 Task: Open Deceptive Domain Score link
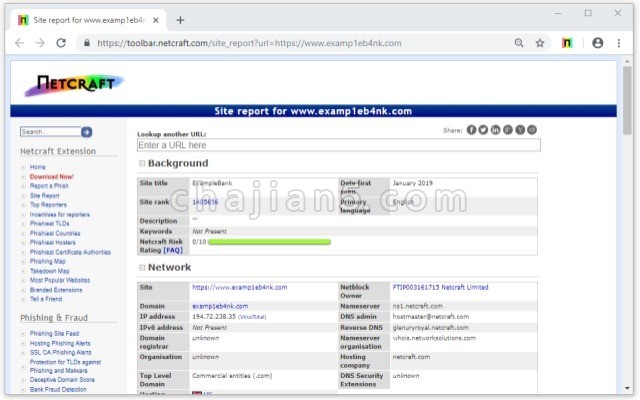click(62, 380)
